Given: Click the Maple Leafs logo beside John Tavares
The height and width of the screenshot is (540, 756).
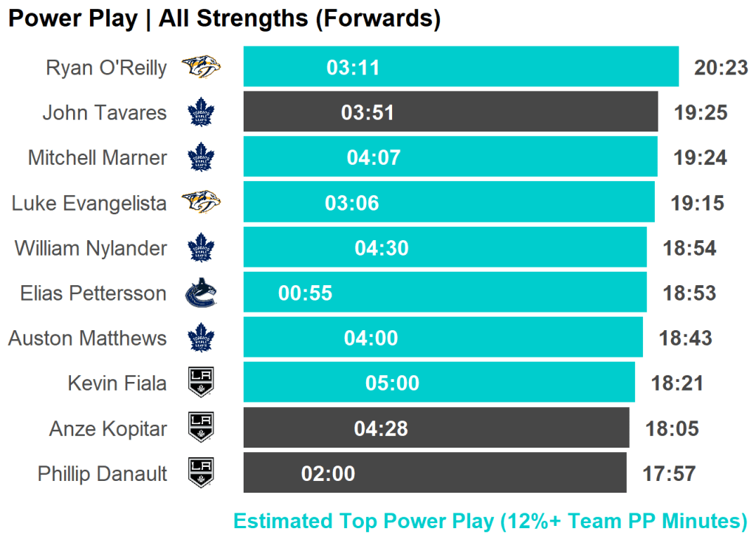Looking at the screenshot, I should click(x=200, y=113).
